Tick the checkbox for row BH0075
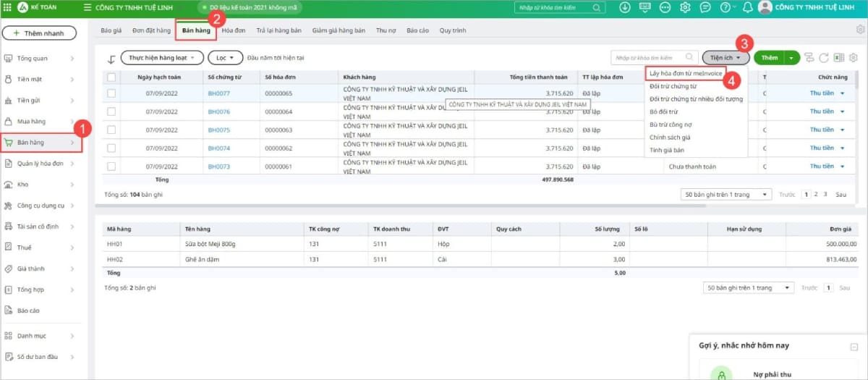The width and height of the screenshot is (868, 380). (111, 130)
